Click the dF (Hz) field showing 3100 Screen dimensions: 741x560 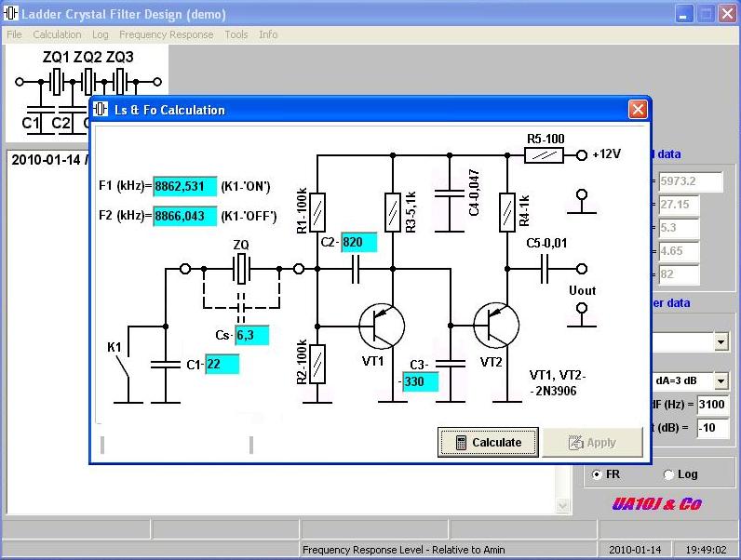click(712, 405)
